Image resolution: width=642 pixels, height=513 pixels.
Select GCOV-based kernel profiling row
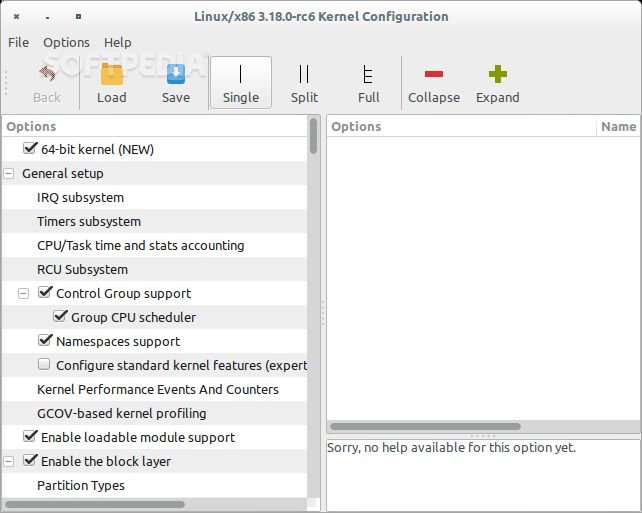click(x=154, y=414)
